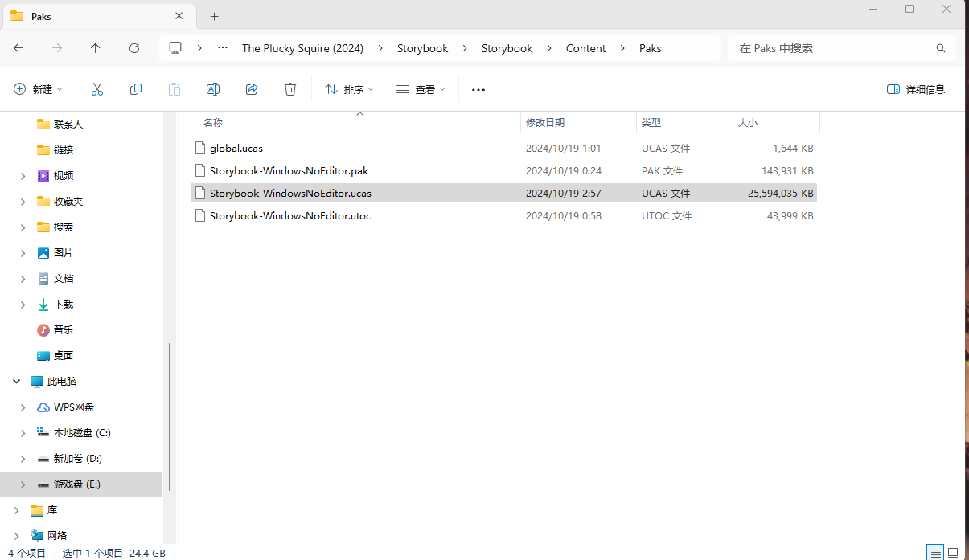The width and height of the screenshot is (969, 560).
Task: Refresh the current folder view
Action: click(x=134, y=48)
